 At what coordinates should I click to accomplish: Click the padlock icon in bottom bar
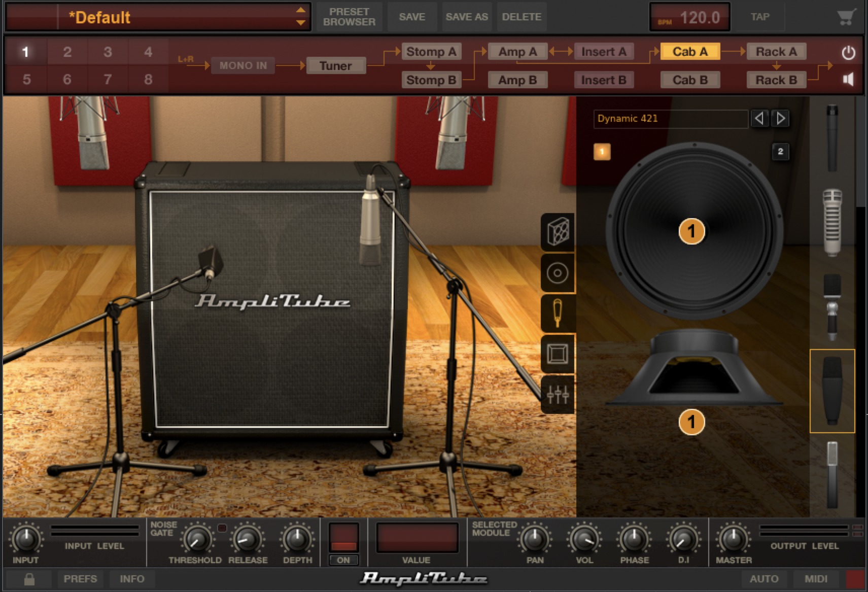point(29,579)
